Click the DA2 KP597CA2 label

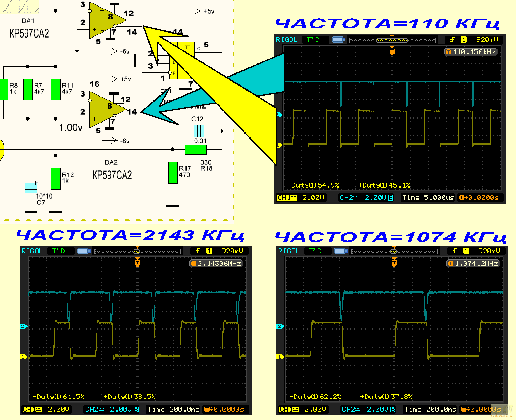click(x=112, y=175)
